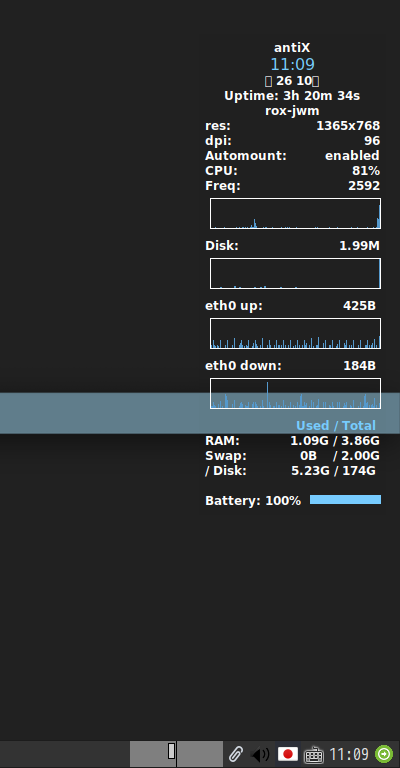Switch to the second workspace in pager

(200, 754)
